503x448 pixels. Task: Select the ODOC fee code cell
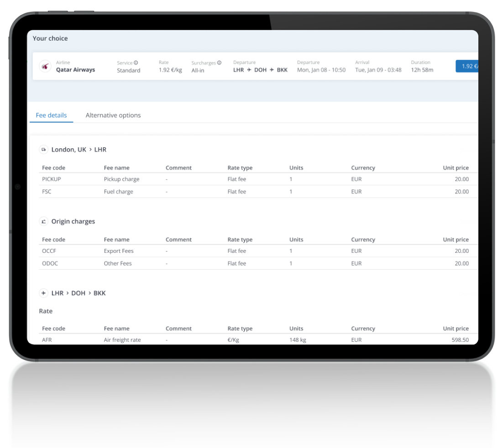tap(50, 263)
